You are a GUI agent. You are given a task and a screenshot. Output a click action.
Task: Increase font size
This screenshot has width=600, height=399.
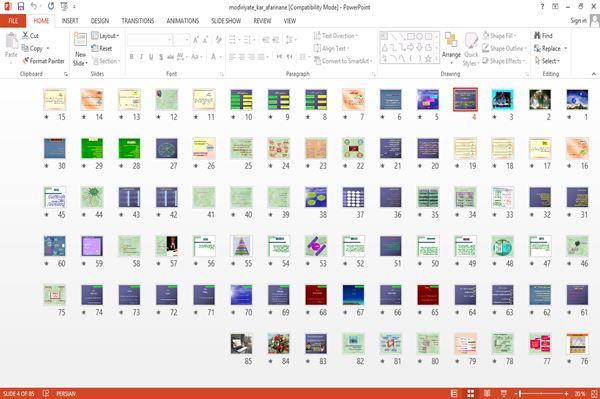[196, 40]
